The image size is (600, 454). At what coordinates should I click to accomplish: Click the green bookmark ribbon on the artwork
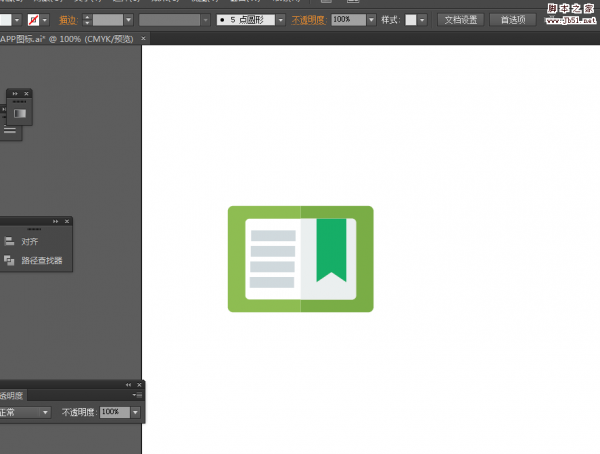pyautogui.click(x=331, y=249)
